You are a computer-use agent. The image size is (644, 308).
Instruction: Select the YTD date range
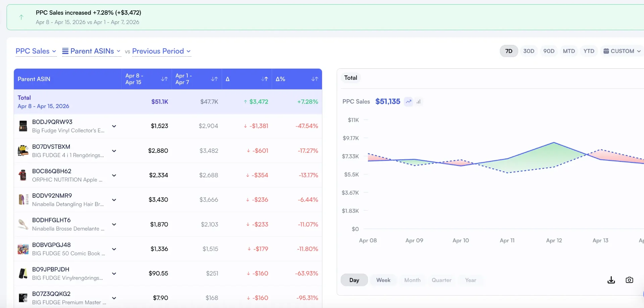589,51
